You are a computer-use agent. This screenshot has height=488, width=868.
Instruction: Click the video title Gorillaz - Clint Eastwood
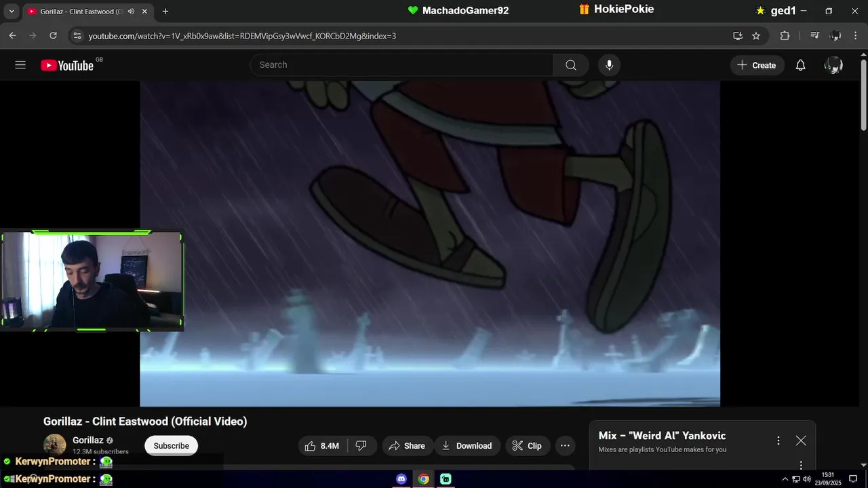click(x=145, y=422)
